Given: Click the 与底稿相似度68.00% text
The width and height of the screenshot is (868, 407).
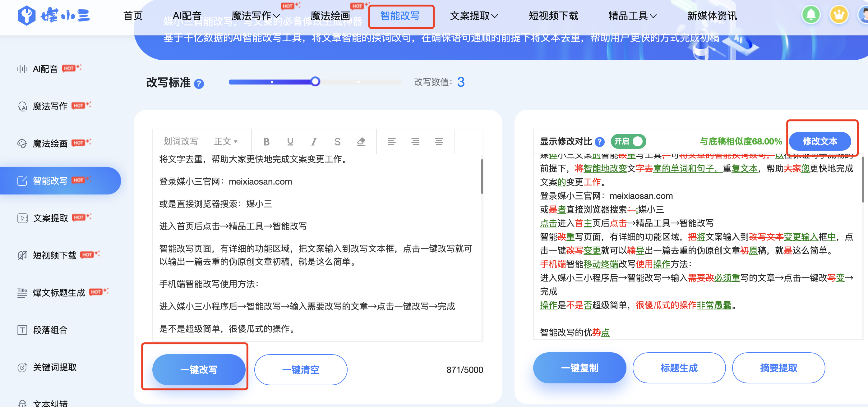Looking at the screenshot, I should pos(741,141).
